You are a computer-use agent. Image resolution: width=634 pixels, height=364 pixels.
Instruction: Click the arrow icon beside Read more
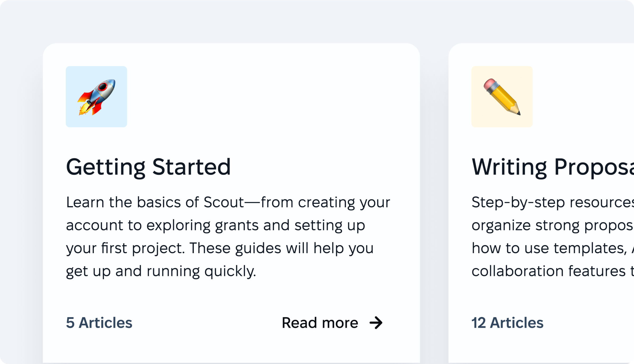[x=376, y=323]
